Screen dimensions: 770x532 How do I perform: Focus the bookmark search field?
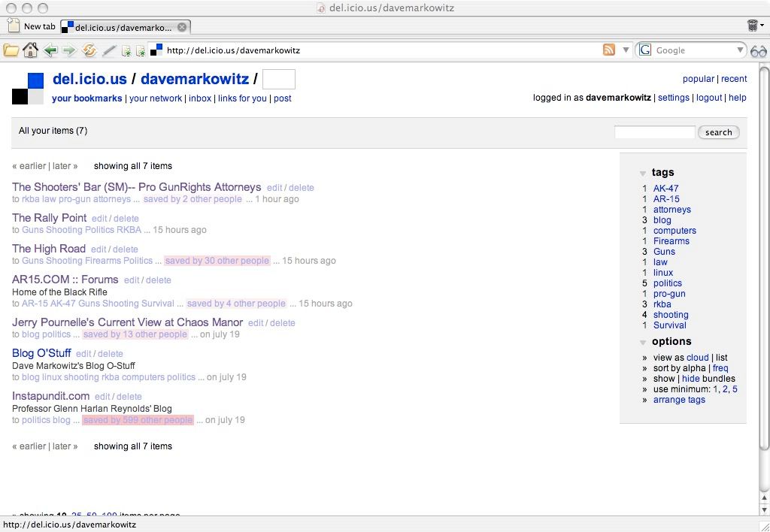[x=655, y=132]
